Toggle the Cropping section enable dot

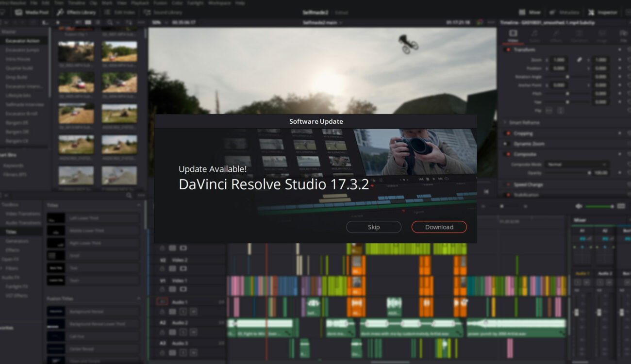click(508, 133)
